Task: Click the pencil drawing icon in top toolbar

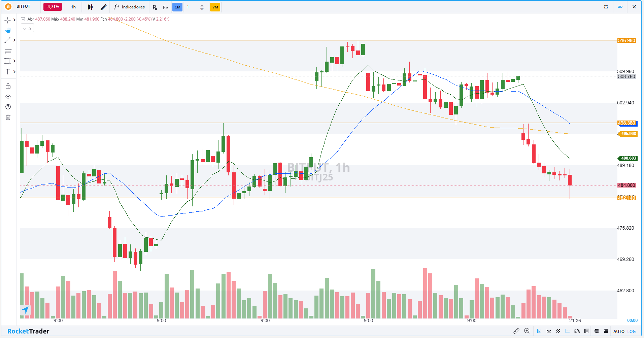Action: click(104, 7)
